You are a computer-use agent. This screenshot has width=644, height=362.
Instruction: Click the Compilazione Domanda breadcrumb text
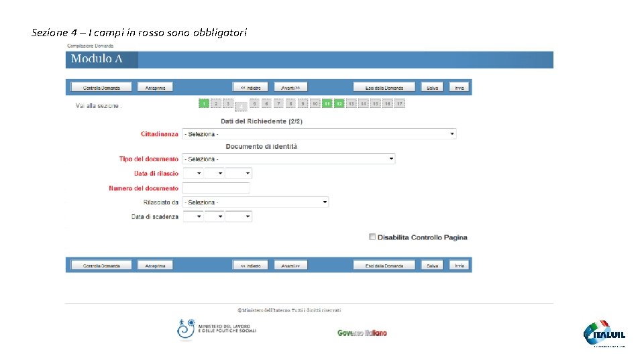pyautogui.click(x=91, y=46)
